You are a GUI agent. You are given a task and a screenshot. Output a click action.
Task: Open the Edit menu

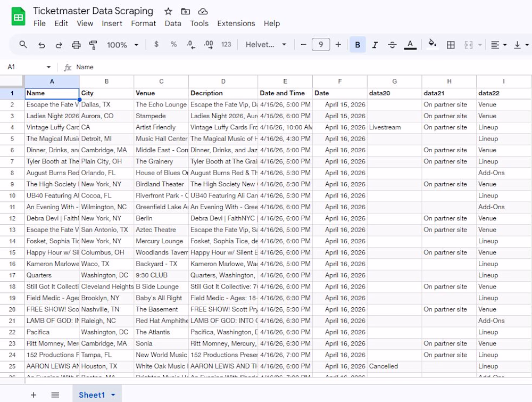pos(61,23)
